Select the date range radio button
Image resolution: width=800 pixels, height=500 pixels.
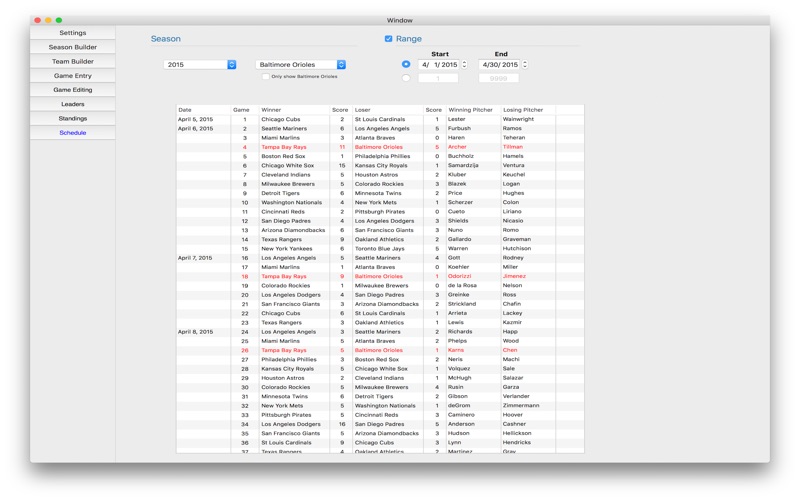point(406,64)
